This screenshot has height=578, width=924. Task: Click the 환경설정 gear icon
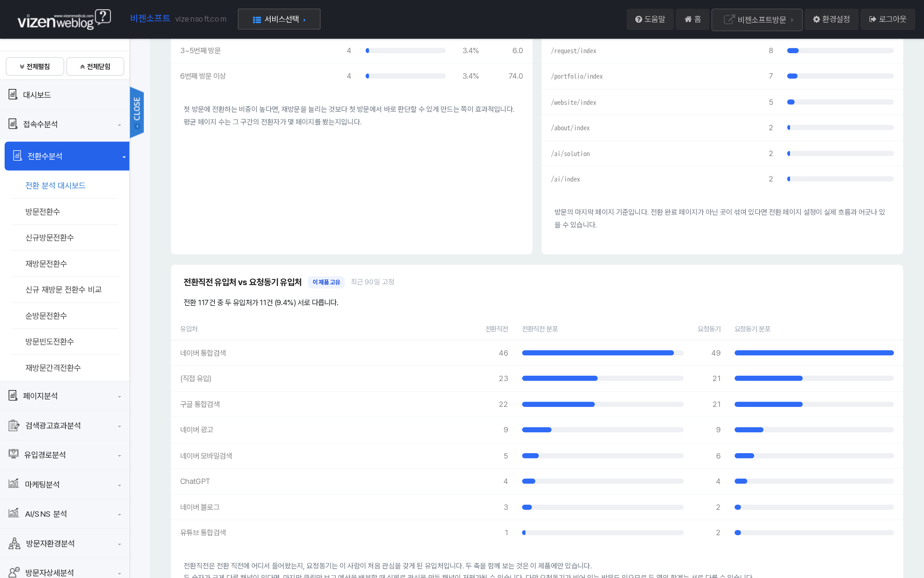tap(816, 19)
